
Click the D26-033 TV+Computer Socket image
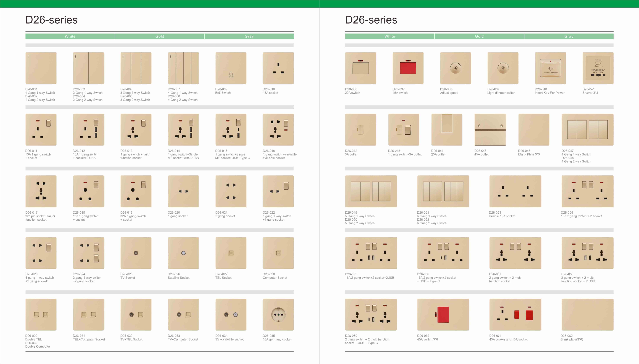pyautogui.click(x=183, y=314)
